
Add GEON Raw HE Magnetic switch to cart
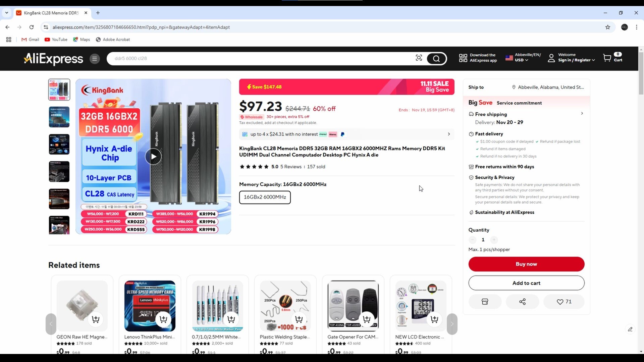[x=96, y=319]
